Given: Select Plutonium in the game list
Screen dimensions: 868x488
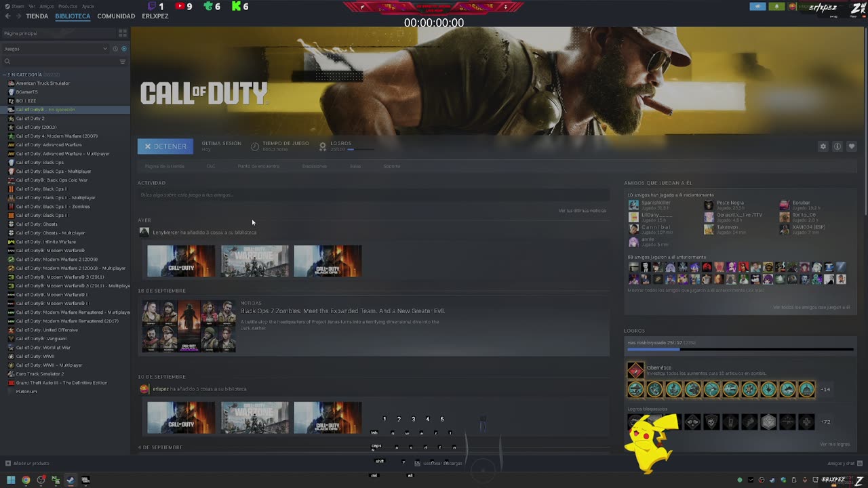Looking at the screenshot, I should coord(26,392).
